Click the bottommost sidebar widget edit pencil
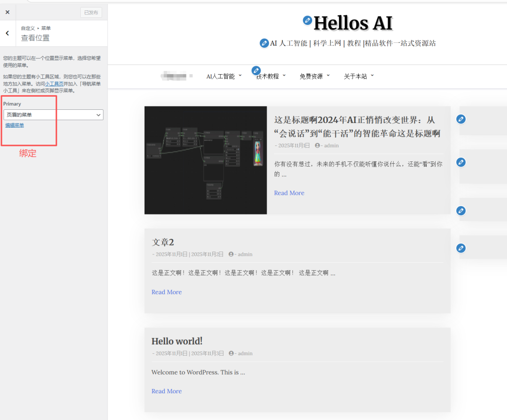The width and height of the screenshot is (507, 420). click(x=461, y=248)
